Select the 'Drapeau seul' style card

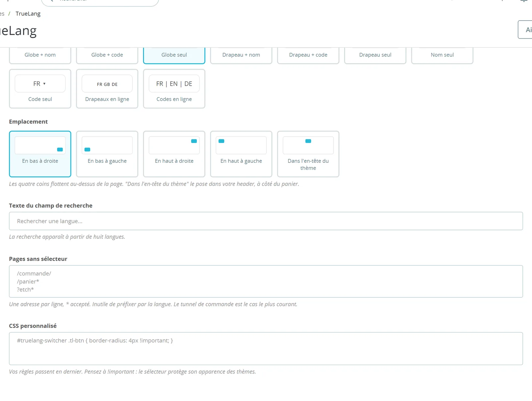[x=375, y=55]
